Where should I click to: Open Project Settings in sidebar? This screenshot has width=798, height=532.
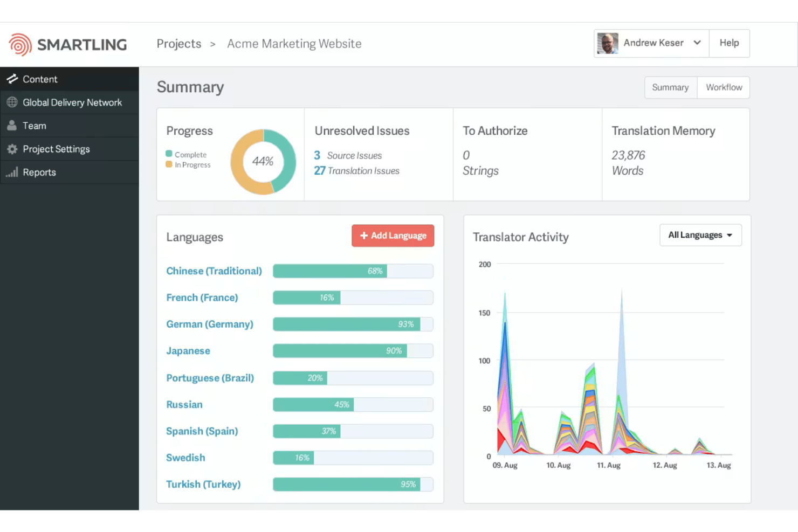(70, 149)
